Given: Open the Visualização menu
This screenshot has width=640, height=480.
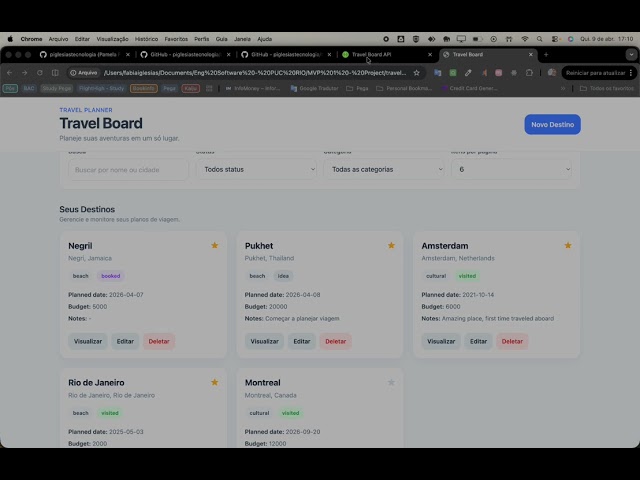Looking at the screenshot, I should click(x=112, y=39).
